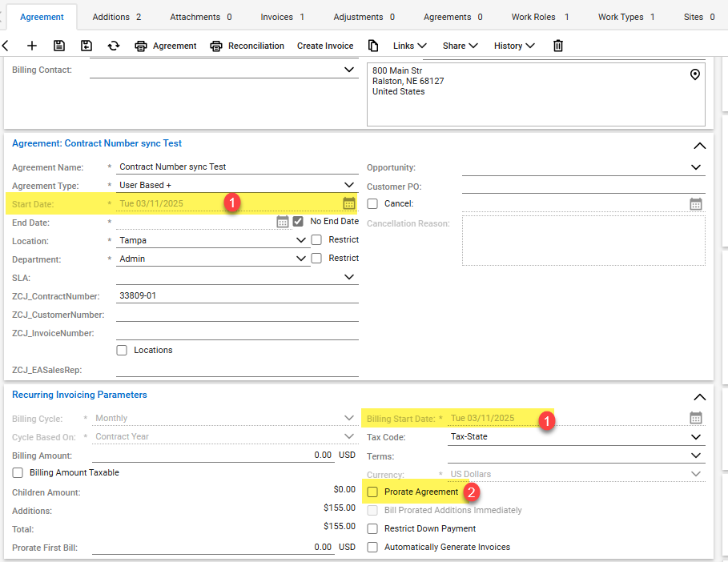Click the Copy documents icon

[373, 46]
